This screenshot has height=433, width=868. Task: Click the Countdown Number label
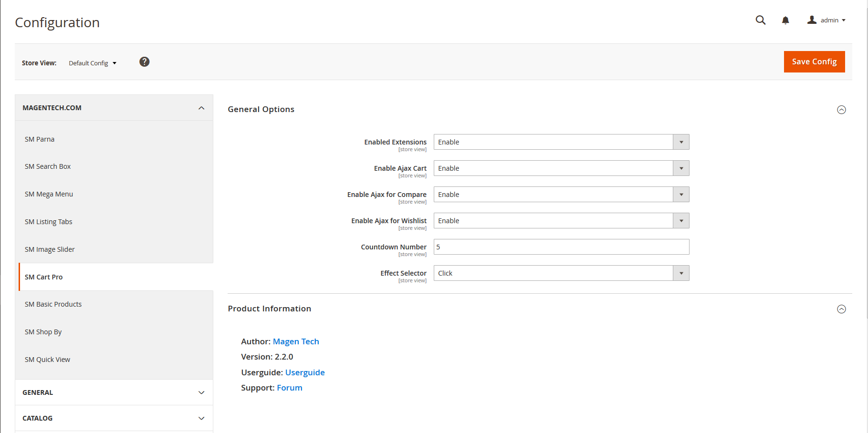[394, 247]
